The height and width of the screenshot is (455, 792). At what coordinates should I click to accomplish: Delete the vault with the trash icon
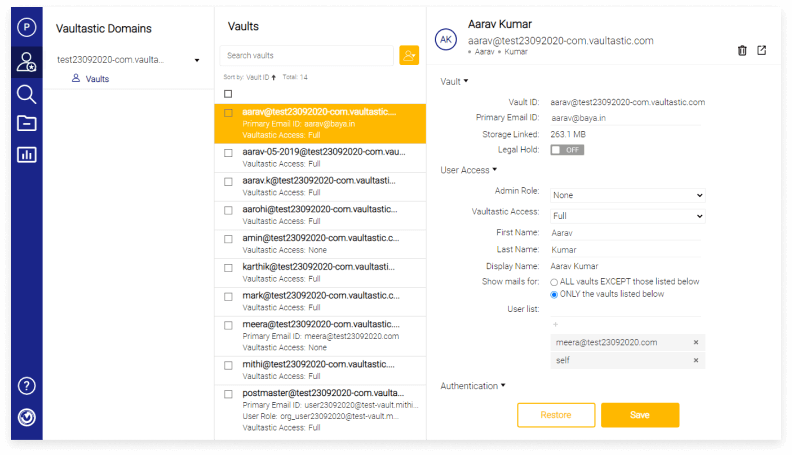(742, 50)
